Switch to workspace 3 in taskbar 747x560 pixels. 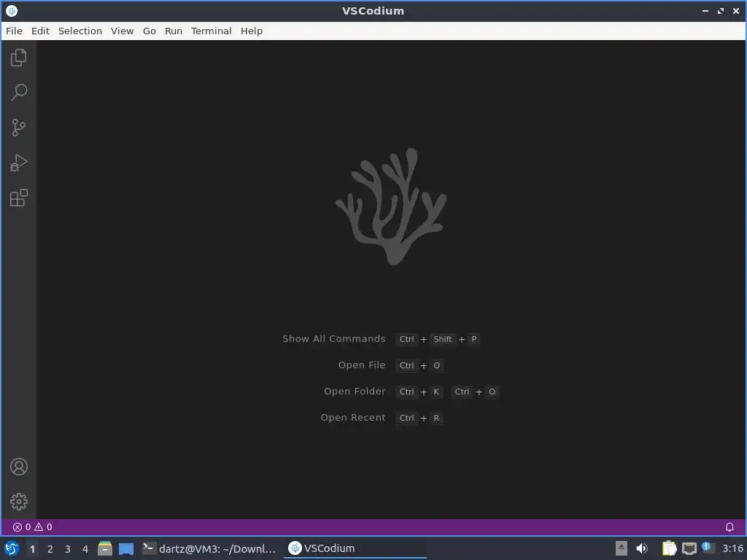click(68, 549)
